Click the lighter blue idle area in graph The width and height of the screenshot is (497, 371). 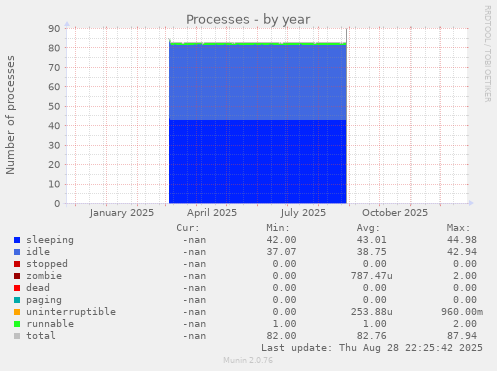(x=258, y=83)
